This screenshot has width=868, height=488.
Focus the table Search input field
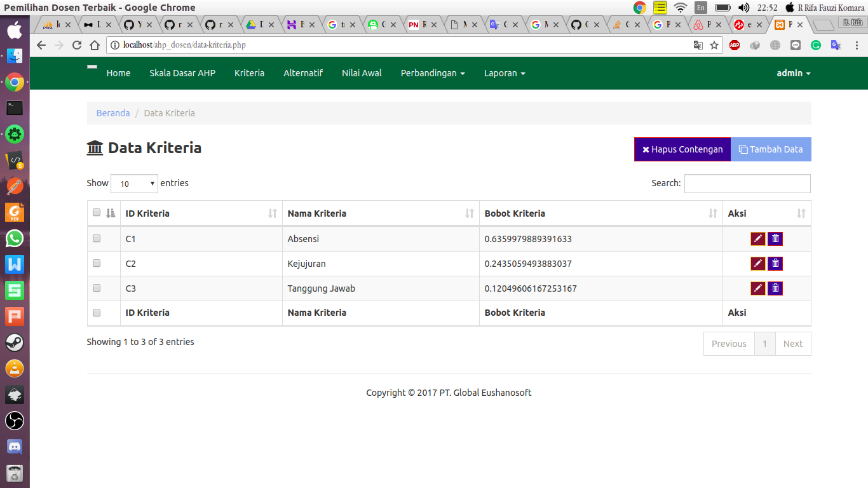[x=747, y=184]
